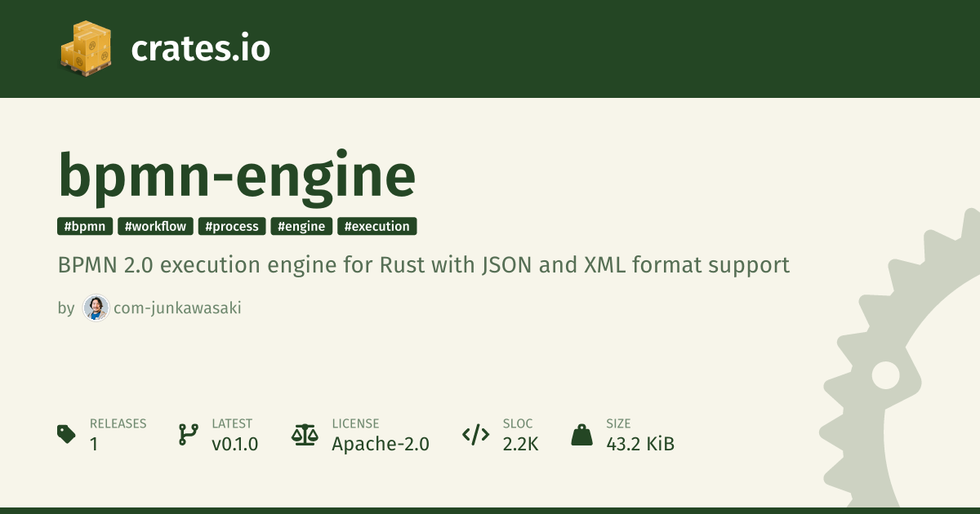This screenshot has width=980, height=514.
Task: Click the bpmn-engine crate title
Action: [237, 175]
